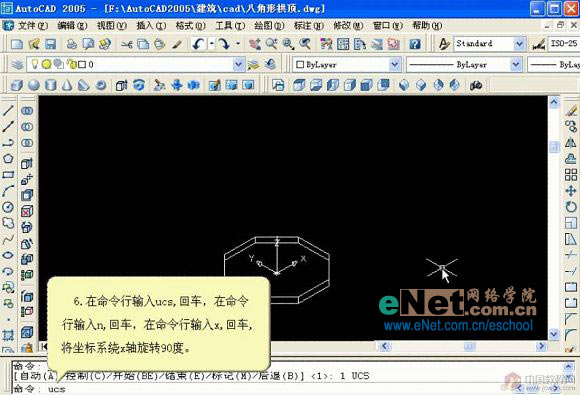
Task: Open the 工具(T) menu
Action: [x=230, y=26]
